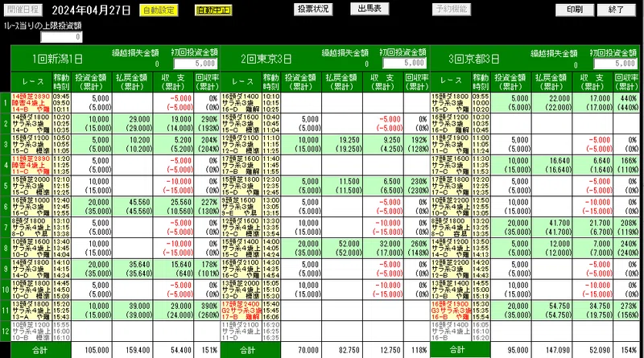This screenshot has height=358, width=644.
Task: Click the 印刷 button
Action: [575, 10]
